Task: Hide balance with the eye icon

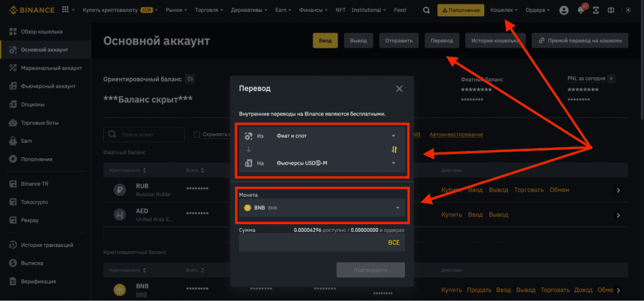Action: pyautogui.click(x=189, y=79)
